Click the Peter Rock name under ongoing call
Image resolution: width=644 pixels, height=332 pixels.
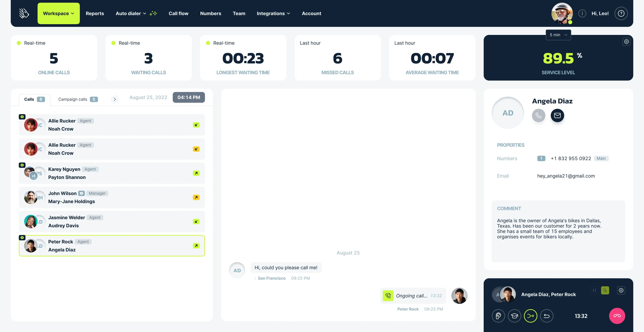click(408, 309)
